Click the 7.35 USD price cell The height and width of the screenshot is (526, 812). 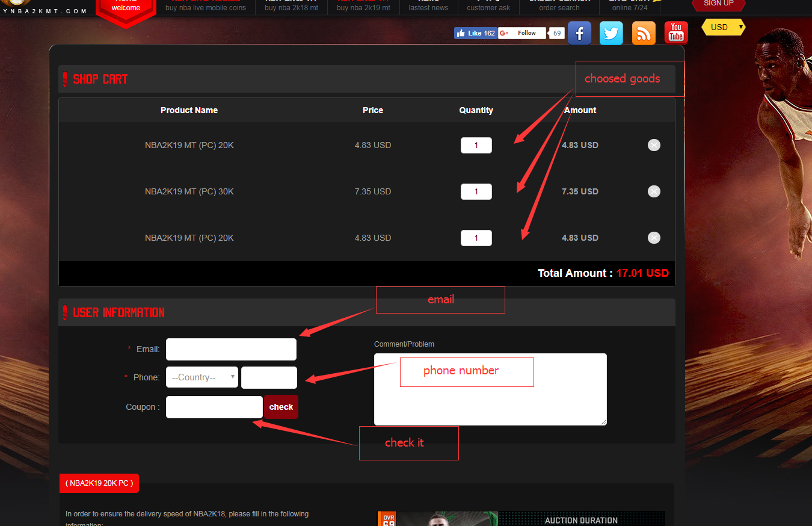click(373, 191)
